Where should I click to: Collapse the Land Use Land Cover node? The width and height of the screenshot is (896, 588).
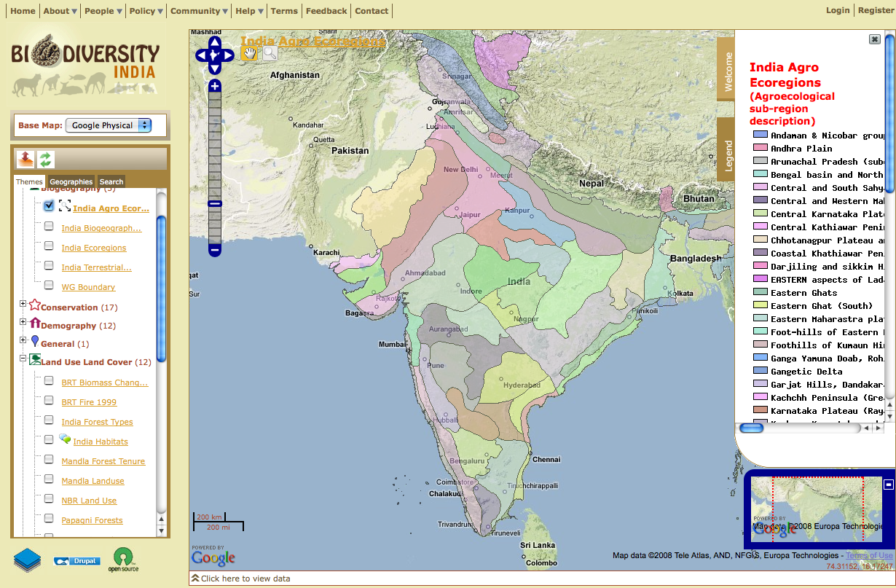coord(23,358)
